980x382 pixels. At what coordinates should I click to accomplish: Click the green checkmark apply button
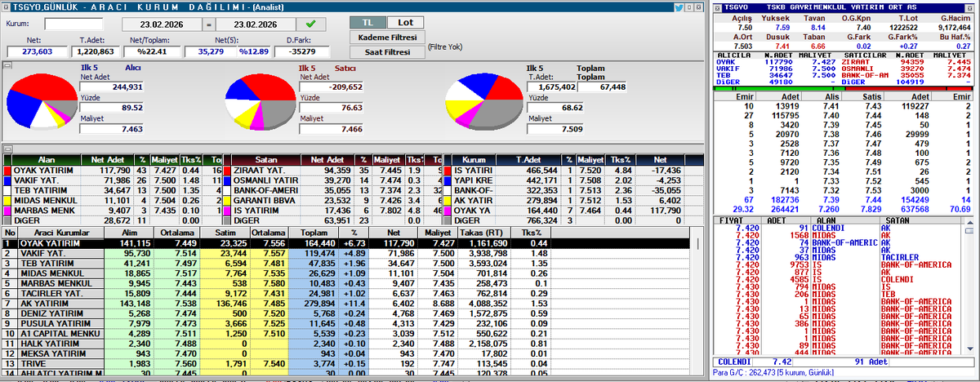coord(311,24)
